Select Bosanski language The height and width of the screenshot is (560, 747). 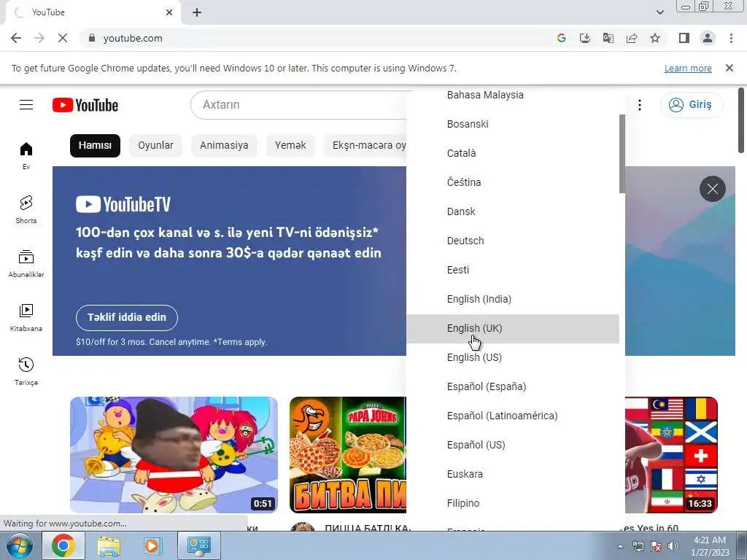513,124
